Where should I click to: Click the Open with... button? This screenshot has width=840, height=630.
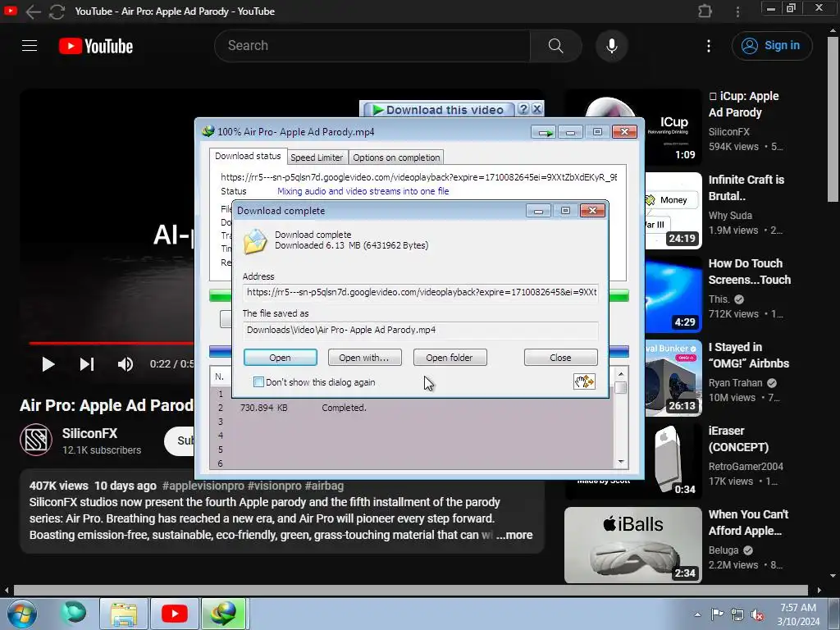coord(364,358)
